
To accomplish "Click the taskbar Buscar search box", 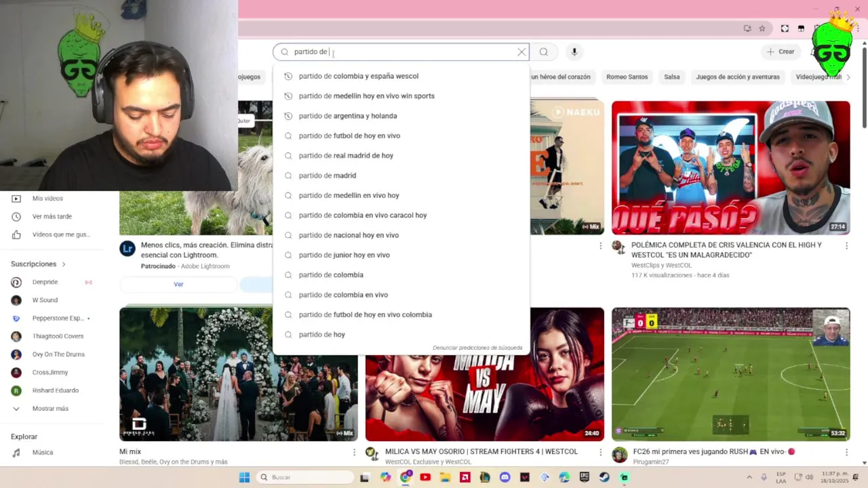I will coord(305,477).
